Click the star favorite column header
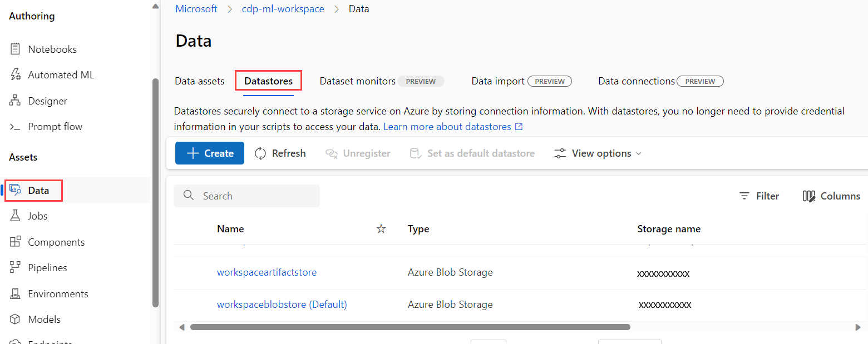Screen dimensions: 868x344 click(x=381, y=229)
